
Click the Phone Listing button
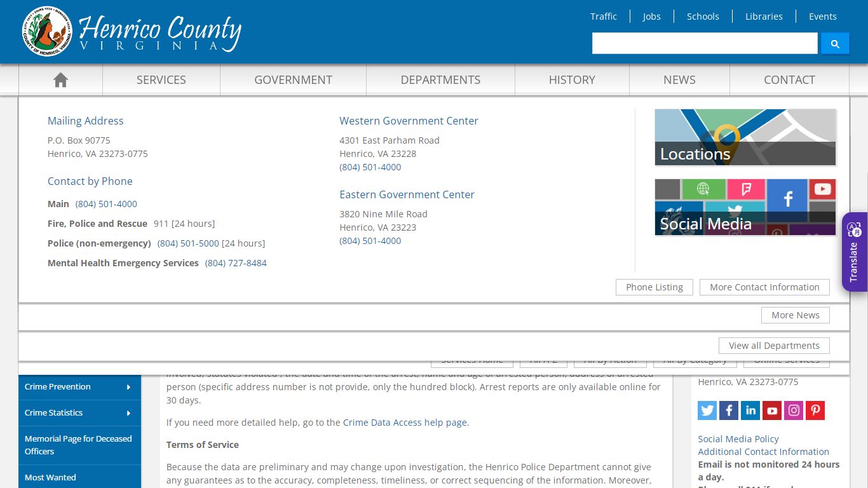[654, 287]
